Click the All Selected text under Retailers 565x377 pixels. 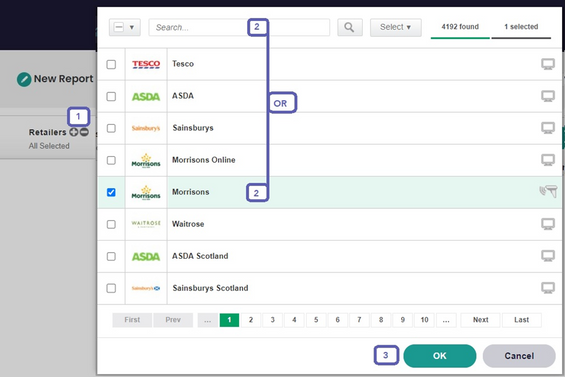pyautogui.click(x=49, y=146)
